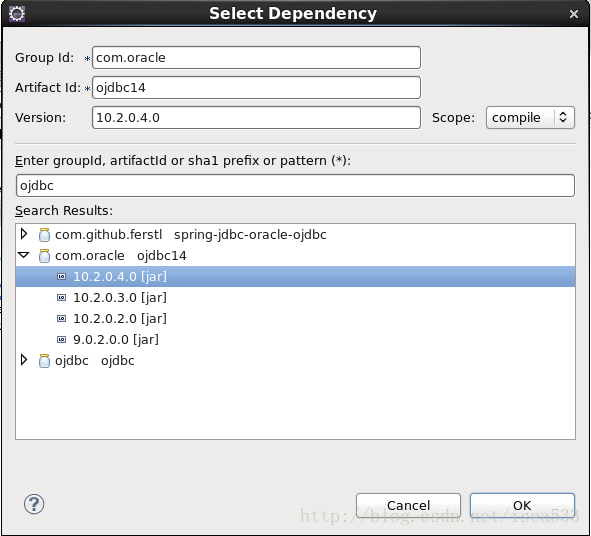591x536 pixels.
Task: Click the file icon next to 10.2.0.2.0
Action: 61,319
